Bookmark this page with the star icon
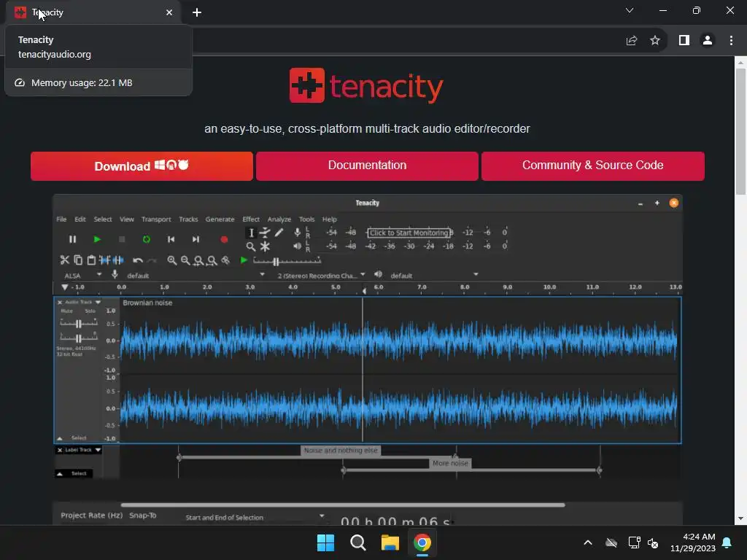The height and width of the screenshot is (560, 747). tap(655, 41)
